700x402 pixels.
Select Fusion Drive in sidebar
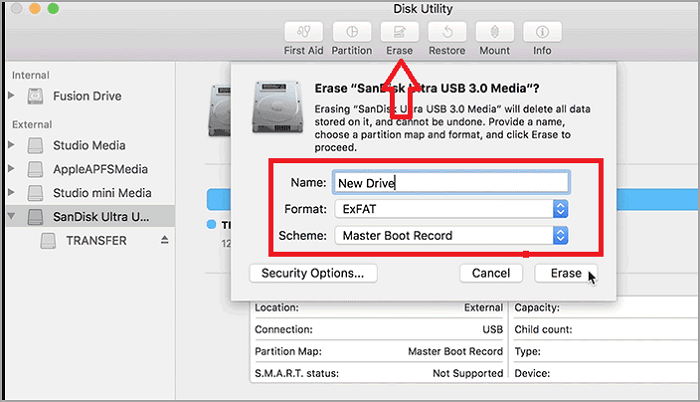point(87,96)
